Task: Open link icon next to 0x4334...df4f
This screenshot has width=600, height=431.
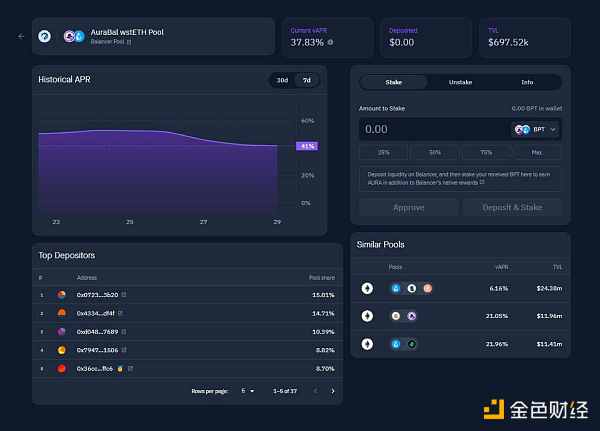Action: pos(120,313)
